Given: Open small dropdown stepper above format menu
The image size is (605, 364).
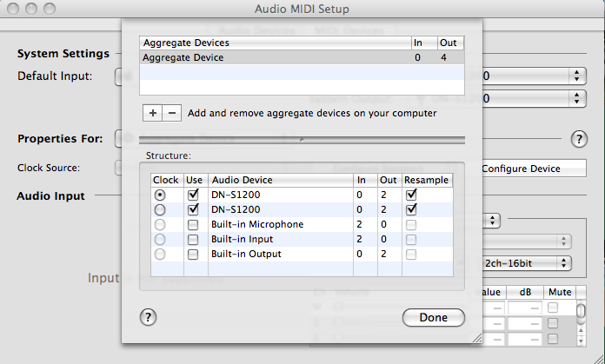Looking at the screenshot, I should point(492,221).
